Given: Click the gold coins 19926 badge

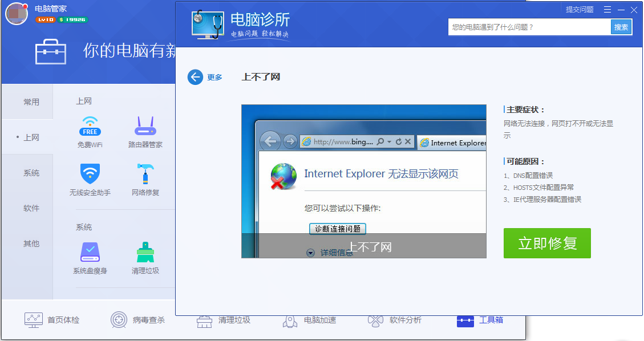Looking at the screenshot, I should [x=72, y=19].
